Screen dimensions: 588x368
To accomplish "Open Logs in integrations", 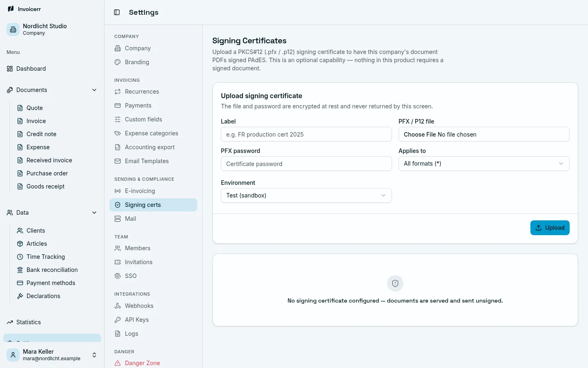I will 153,334.
